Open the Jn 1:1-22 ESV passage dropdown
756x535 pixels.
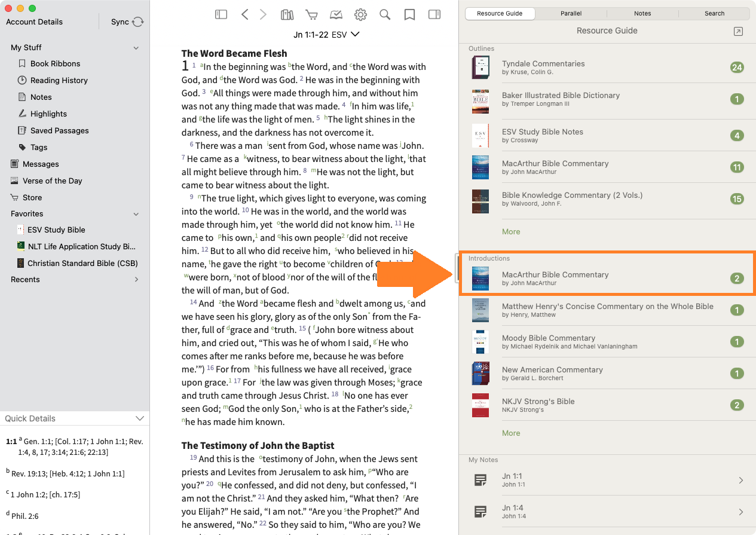(x=326, y=34)
